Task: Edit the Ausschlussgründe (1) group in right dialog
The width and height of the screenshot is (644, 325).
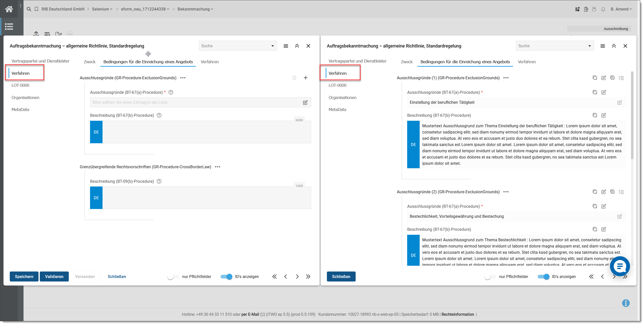Action: point(603,78)
